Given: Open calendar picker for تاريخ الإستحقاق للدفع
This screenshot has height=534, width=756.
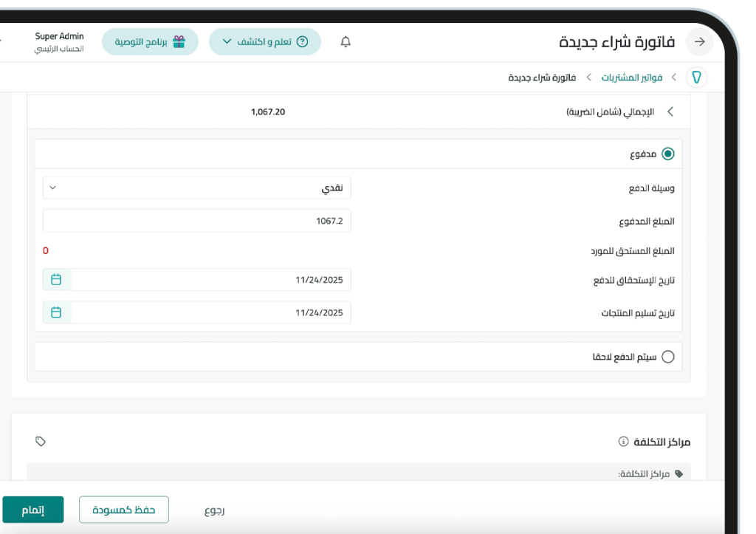Looking at the screenshot, I should (56, 279).
